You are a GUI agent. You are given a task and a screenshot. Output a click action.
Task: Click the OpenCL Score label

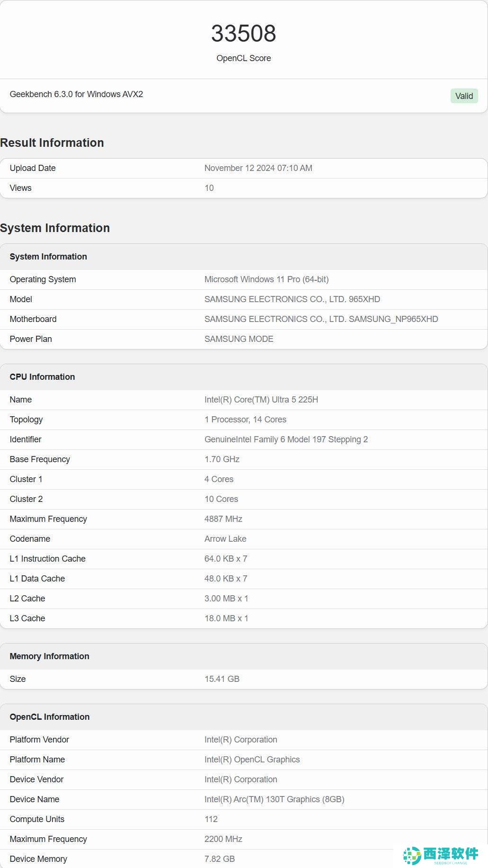pos(243,58)
